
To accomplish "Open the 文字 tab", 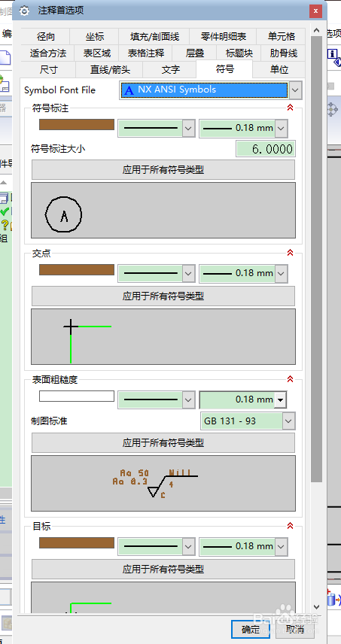I will coord(170,69).
